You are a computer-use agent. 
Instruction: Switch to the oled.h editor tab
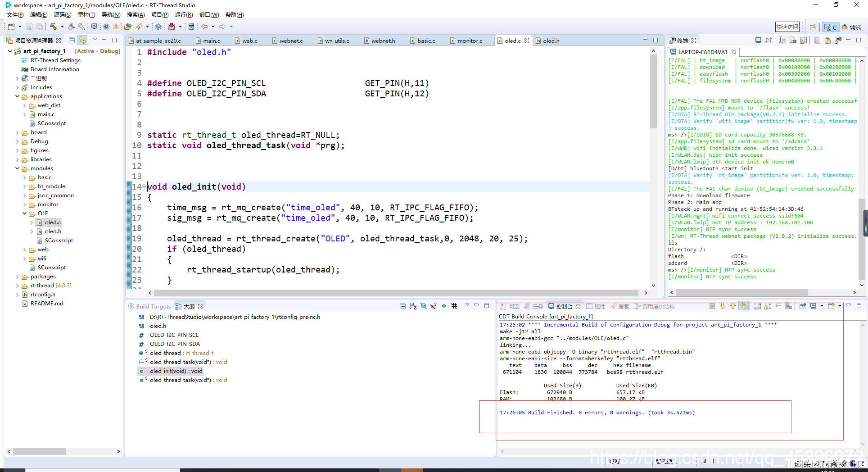551,41
